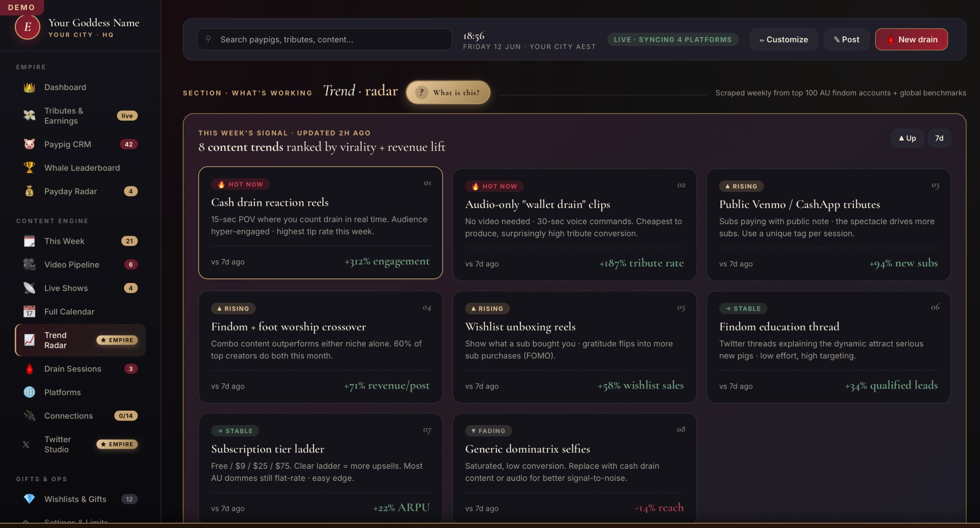Image resolution: width=980 pixels, height=528 pixels.
Task: Click the search paypigs input field
Action: (x=325, y=40)
